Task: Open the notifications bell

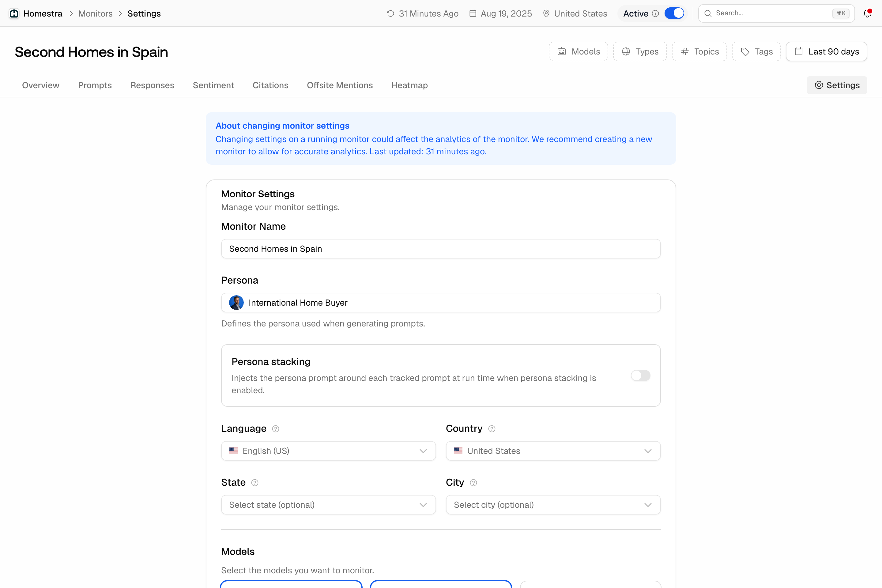Action: click(x=867, y=13)
